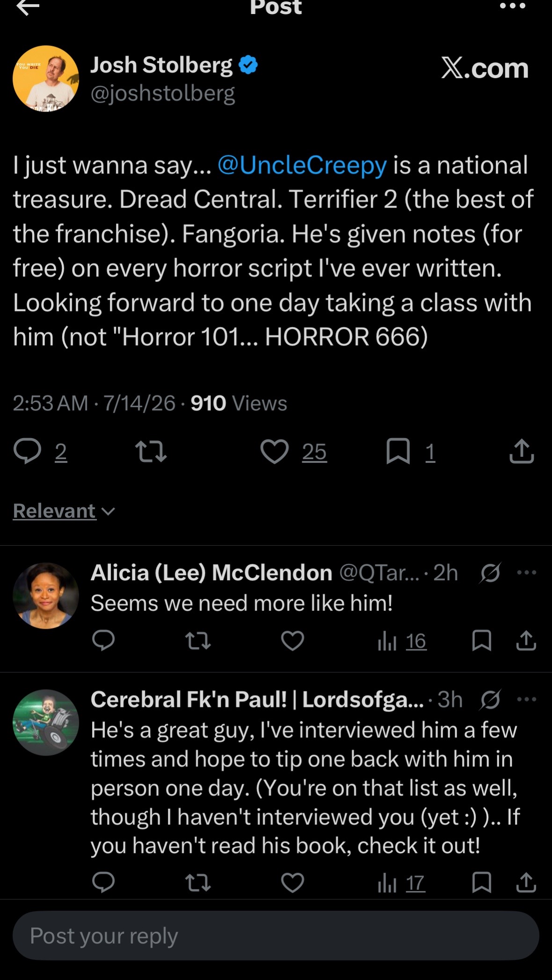Open Alicia McClendon's profile picture

pos(46,596)
